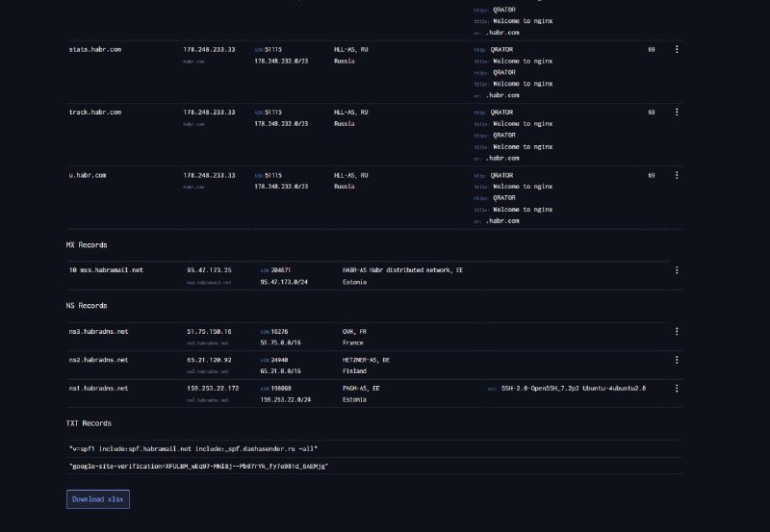The height and width of the screenshot is (532, 770).
Task: Click Russia in the u.habr.com row
Action: point(345,187)
